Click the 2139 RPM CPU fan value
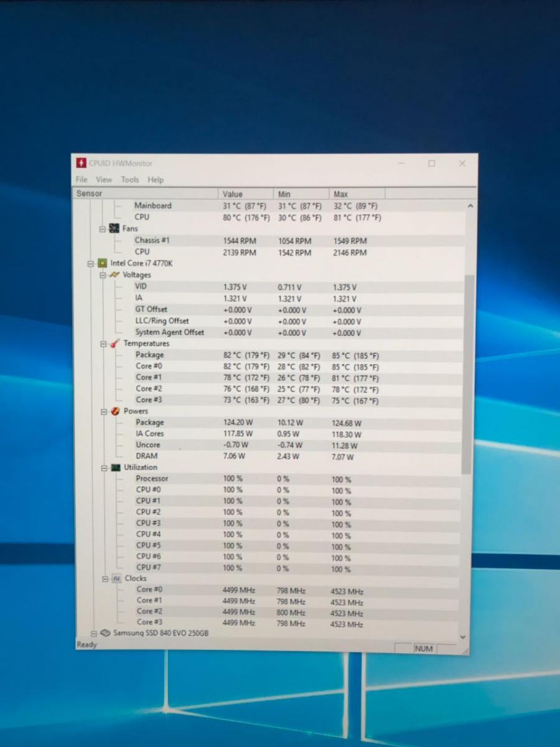Image resolution: width=560 pixels, height=747 pixels. (x=240, y=253)
